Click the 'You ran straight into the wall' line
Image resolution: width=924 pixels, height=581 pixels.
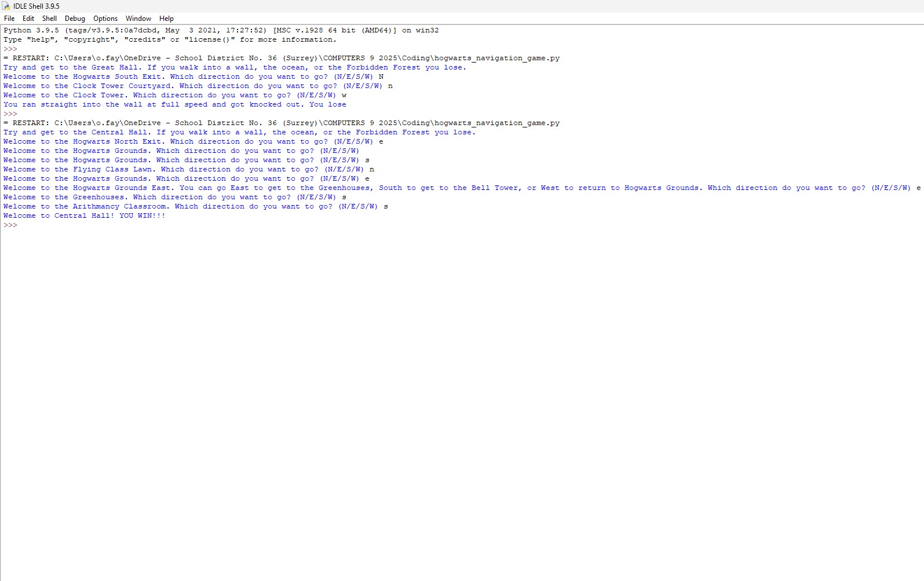coord(175,104)
